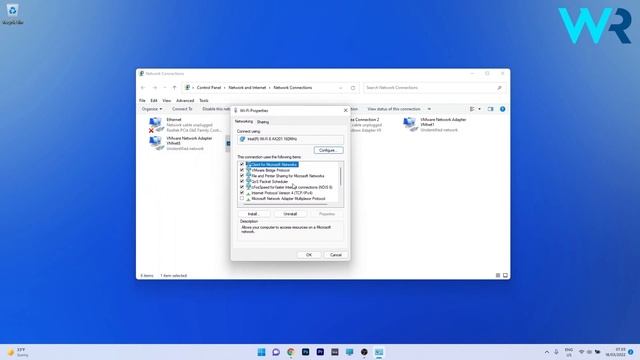
Task: Enable Microsoft Network Adapter Multiplexor Protocol checkbox
Action: pyautogui.click(x=242, y=198)
